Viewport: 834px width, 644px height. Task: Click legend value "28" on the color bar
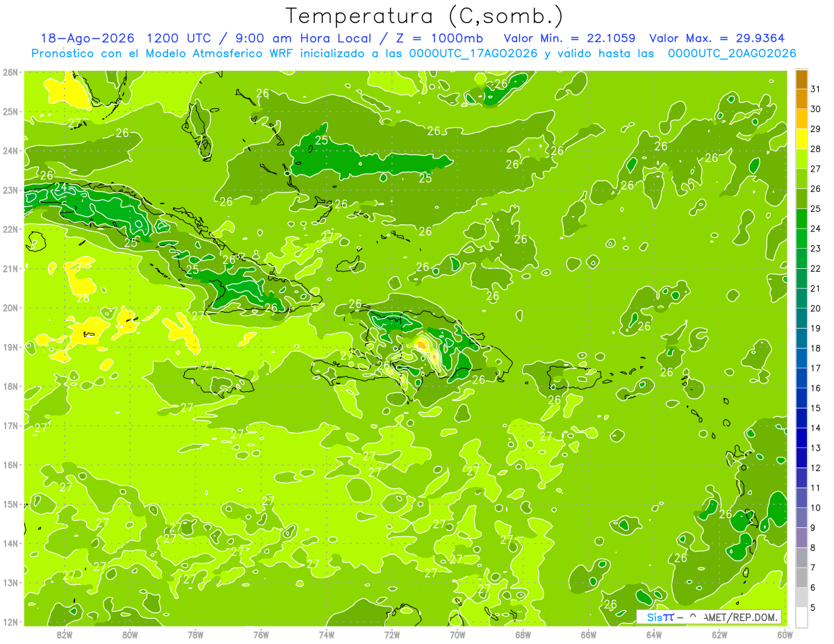[815, 149]
